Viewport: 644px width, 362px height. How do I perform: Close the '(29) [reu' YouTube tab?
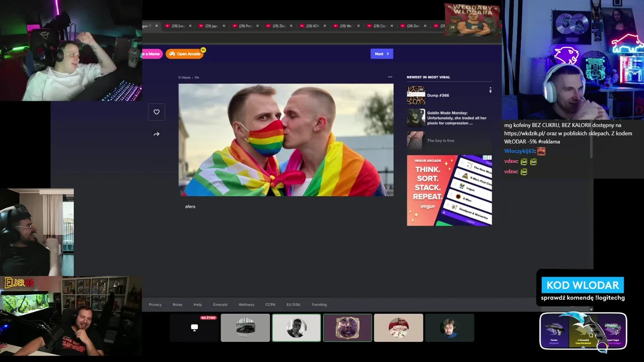point(190,26)
